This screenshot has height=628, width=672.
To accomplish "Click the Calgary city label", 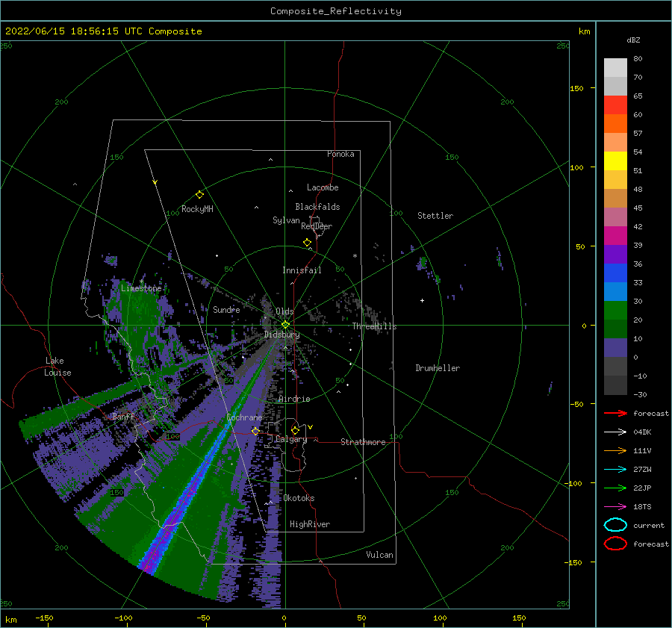I will pyautogui.click(x=291, y=439).
